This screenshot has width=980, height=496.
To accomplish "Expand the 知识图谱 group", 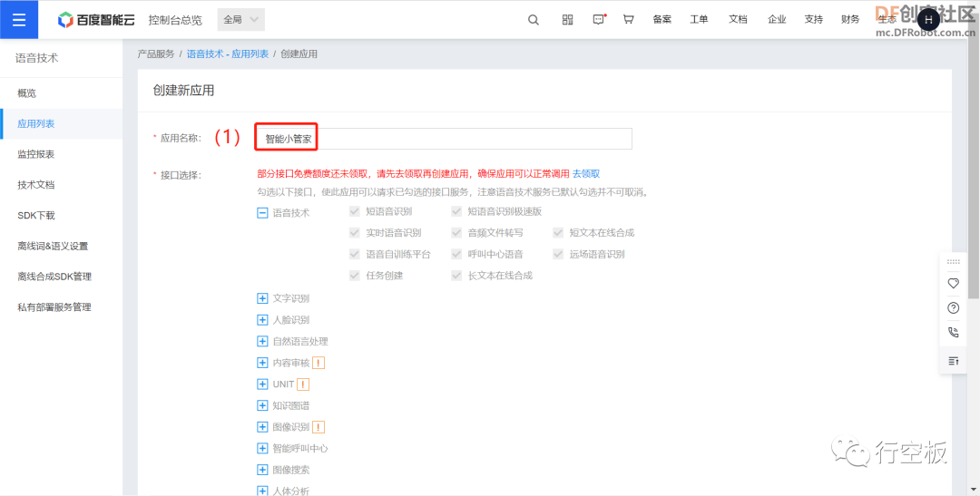I will [x=262, y=406].
